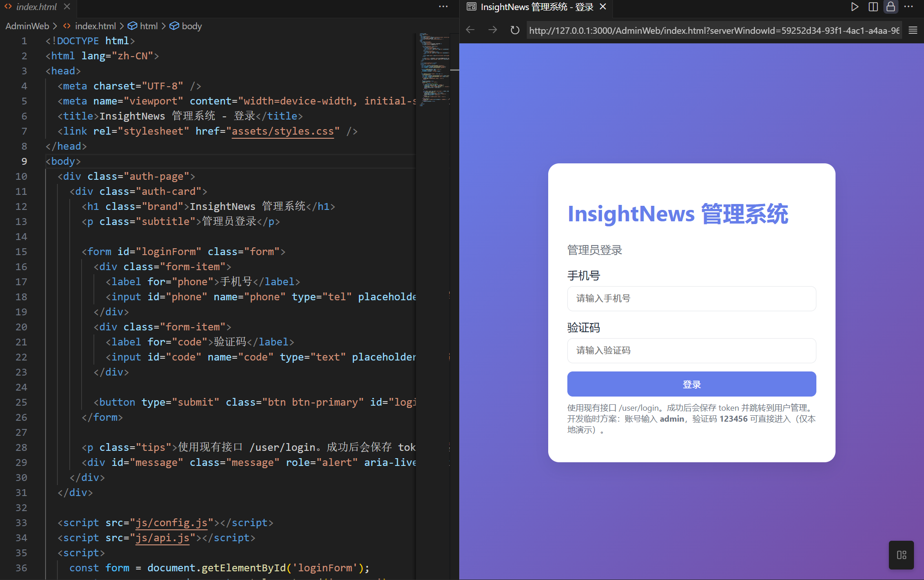The image size is (924, 580).
Task: Open the AdminWeb breadcrumb dropdown
Action: pyautogui.click(x=27, y=26)
